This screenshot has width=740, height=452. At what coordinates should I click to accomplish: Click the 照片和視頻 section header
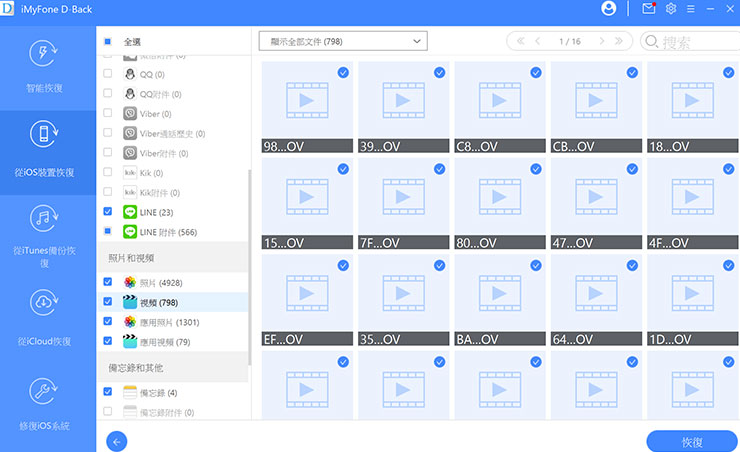(173, 258)
